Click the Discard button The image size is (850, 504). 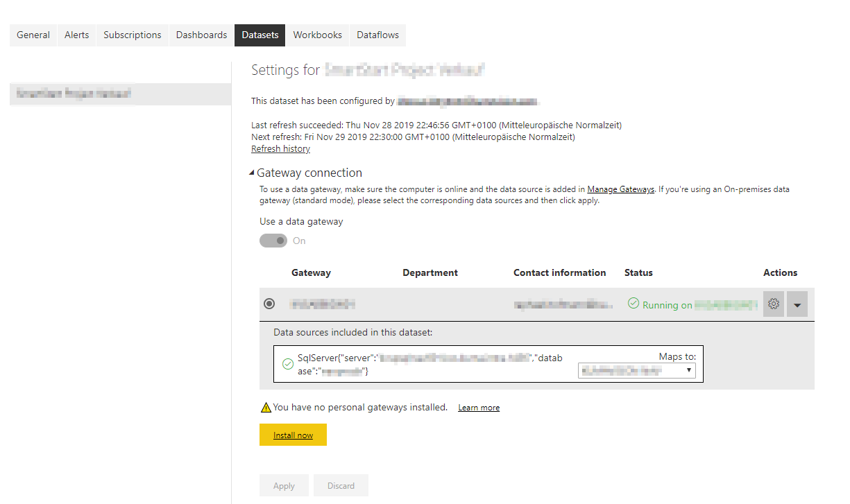click(x=341, y=485)
